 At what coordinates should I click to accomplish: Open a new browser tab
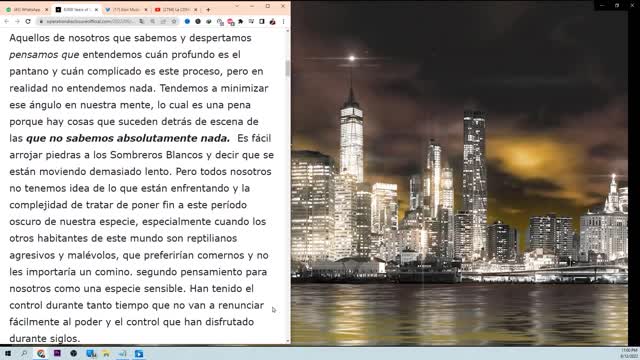(x=208, y=9)
